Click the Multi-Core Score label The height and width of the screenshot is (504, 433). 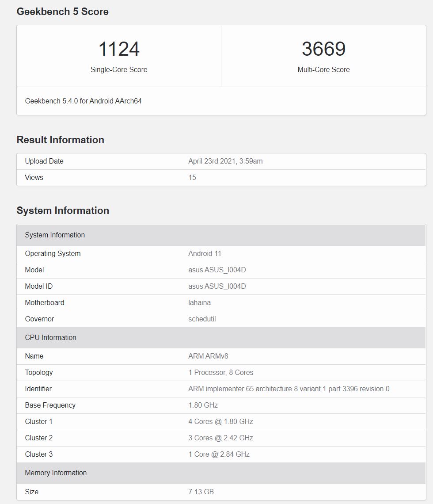pyautogui.click(x=323, y=69)
